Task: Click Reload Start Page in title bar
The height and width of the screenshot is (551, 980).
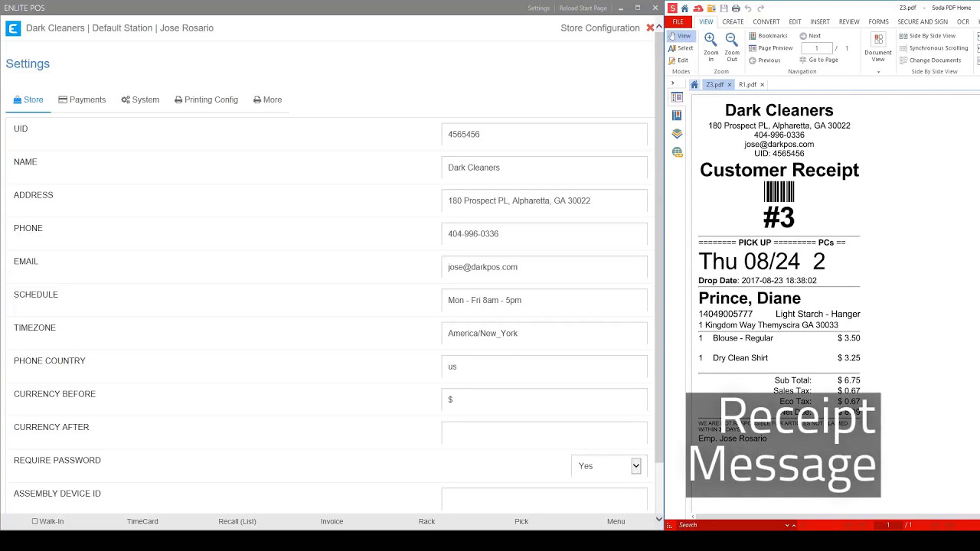Action: click(583, 8)
